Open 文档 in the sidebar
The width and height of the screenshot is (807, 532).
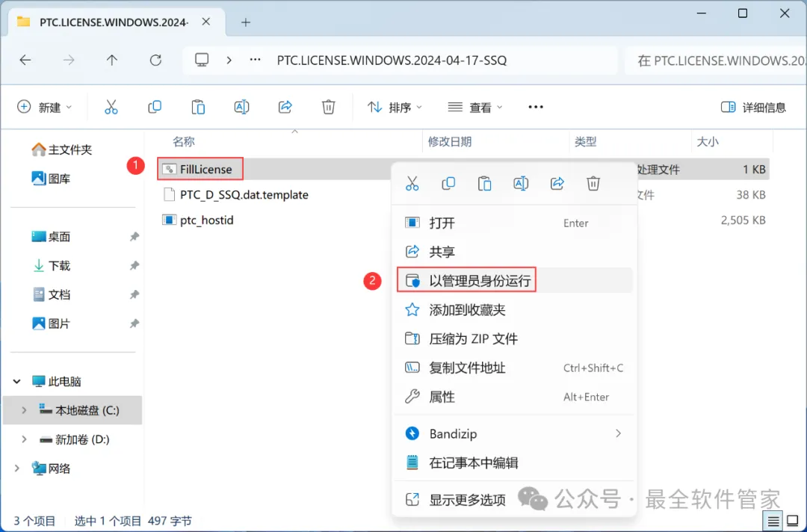pyautogui.click(x=51, y=294)
